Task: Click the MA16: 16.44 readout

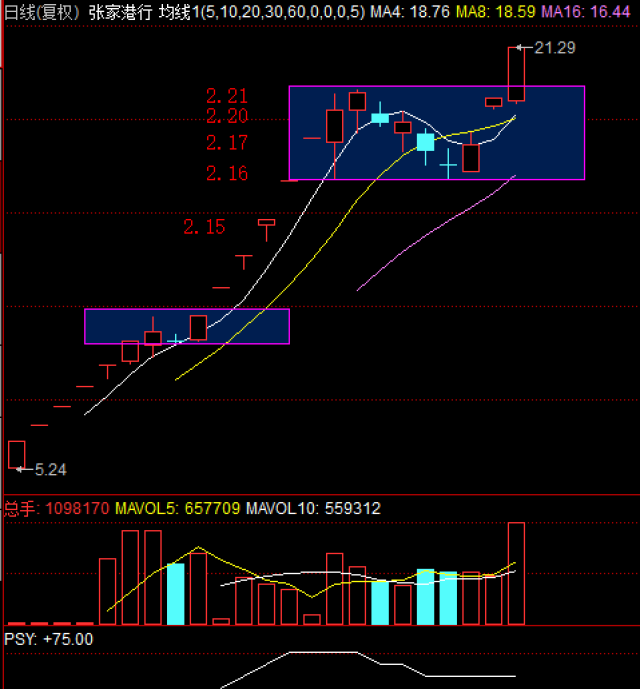Action: pos(586,12)
